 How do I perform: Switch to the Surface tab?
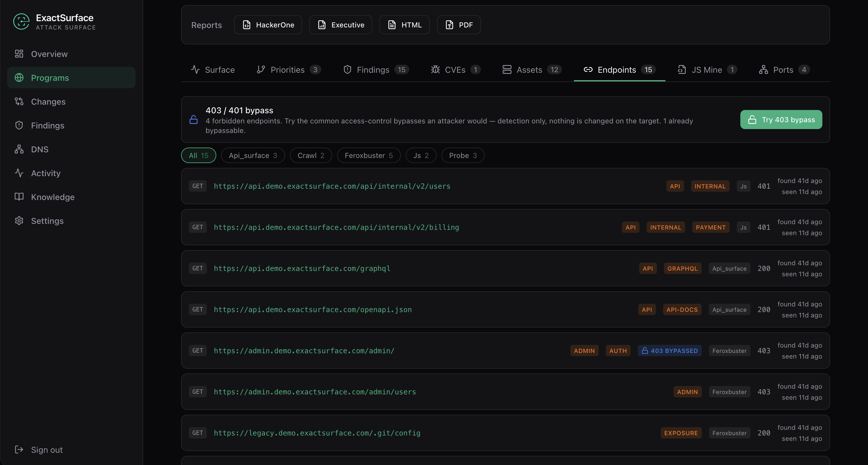coord(213,70)
